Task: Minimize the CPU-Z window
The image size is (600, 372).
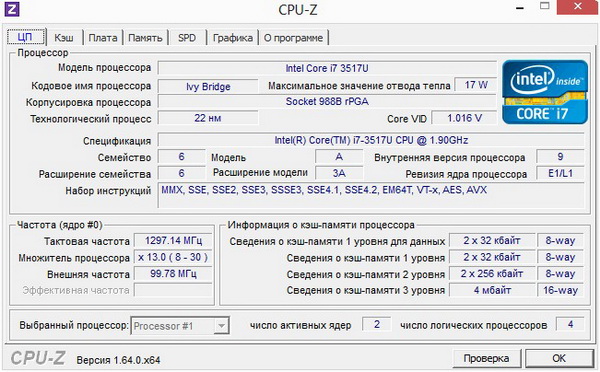Action: (519, 8)
